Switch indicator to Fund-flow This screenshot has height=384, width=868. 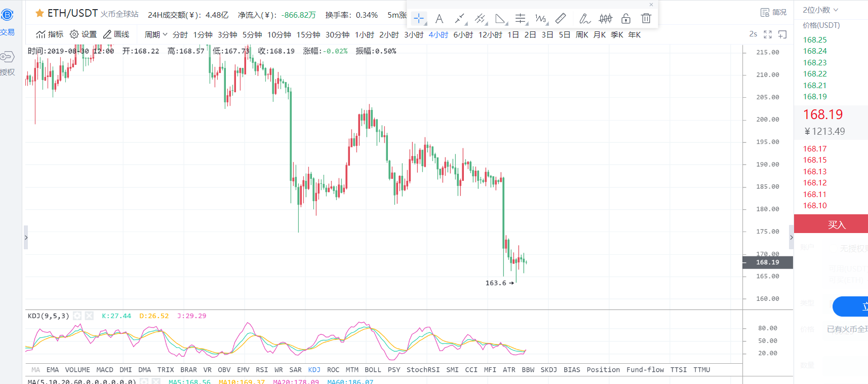click(x=645, y=370)
